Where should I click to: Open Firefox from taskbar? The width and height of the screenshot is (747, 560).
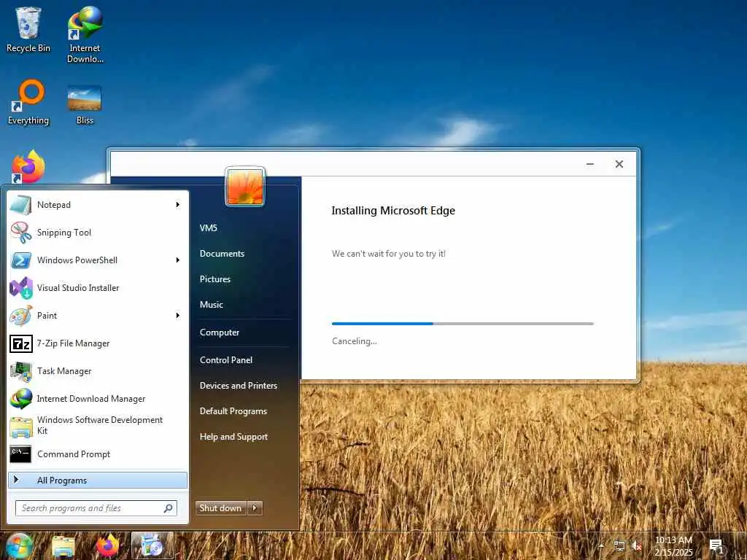108,546
